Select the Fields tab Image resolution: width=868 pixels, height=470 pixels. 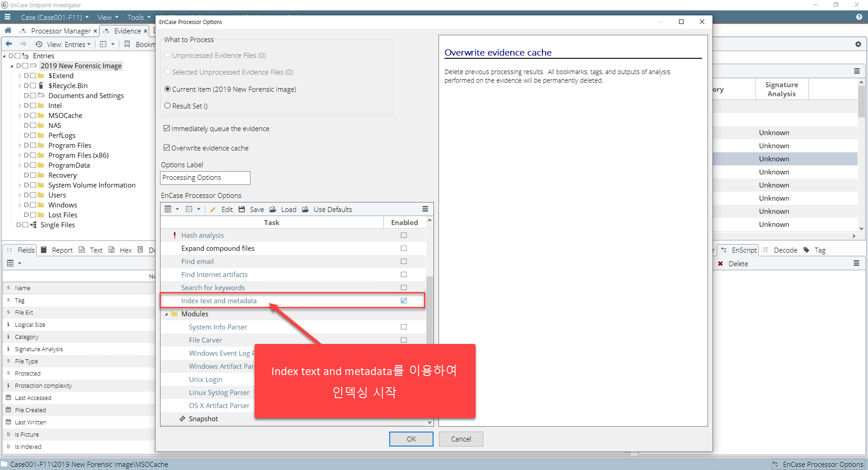pyautogui.click(x=26, y=250)
